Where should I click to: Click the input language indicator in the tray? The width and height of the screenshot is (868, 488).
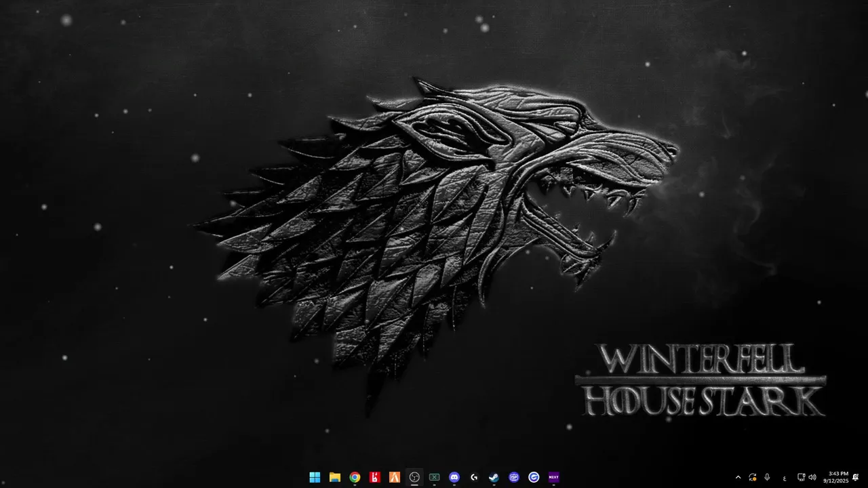(x=785, y=478)
